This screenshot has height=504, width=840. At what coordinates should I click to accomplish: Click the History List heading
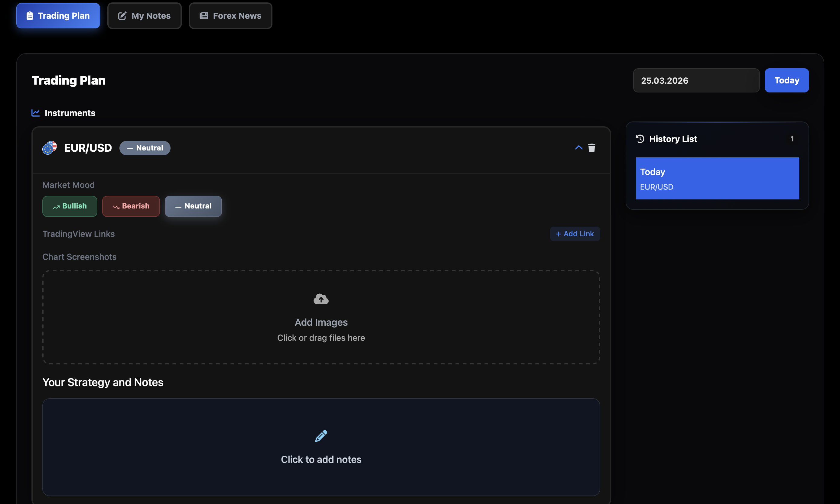[x=673, y=139]
